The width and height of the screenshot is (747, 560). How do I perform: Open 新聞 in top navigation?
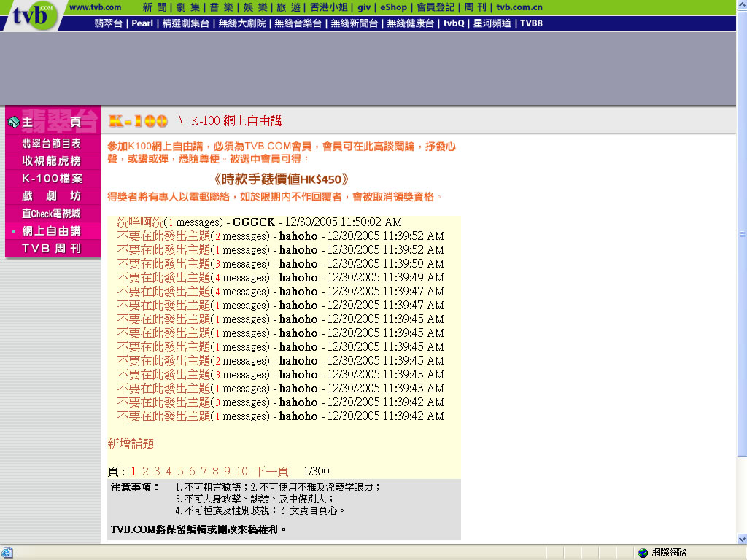click(x=155, y=7)
